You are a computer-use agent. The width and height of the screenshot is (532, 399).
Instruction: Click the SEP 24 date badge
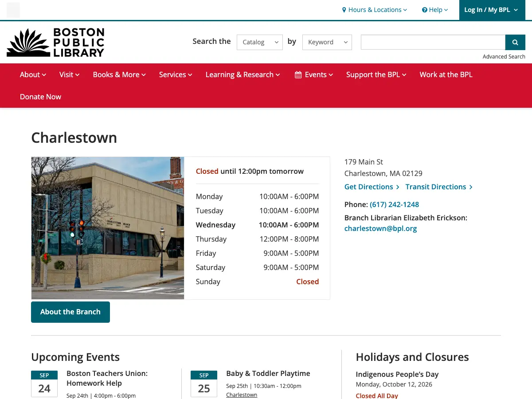(44, 383)
